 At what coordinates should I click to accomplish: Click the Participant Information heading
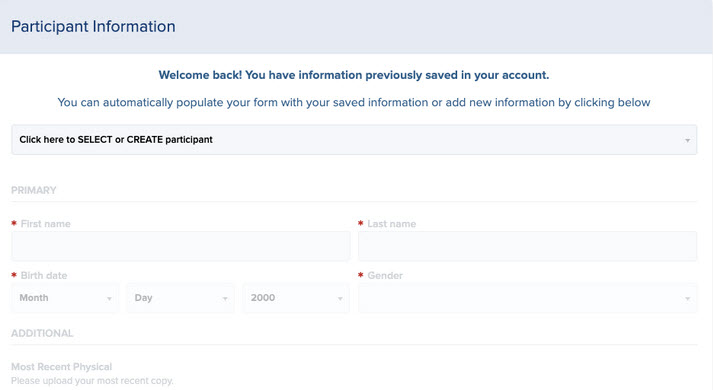tap(93, 26)
